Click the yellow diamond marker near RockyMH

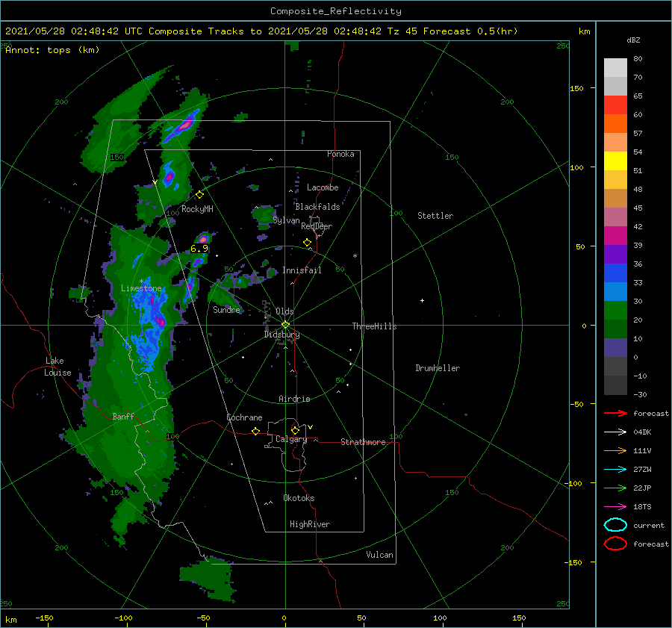click(x=199, y=195)
